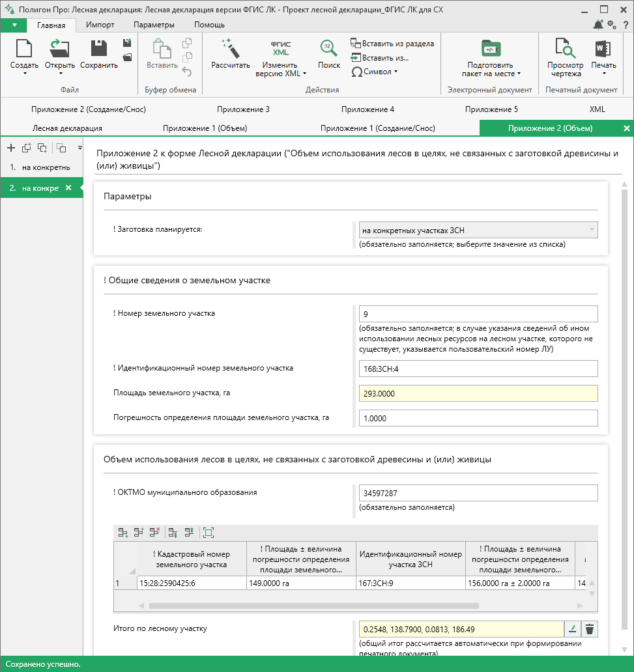Screen dimensions: 634x672
Task: Open the Помощь ribbon tab
Action: 209,25
